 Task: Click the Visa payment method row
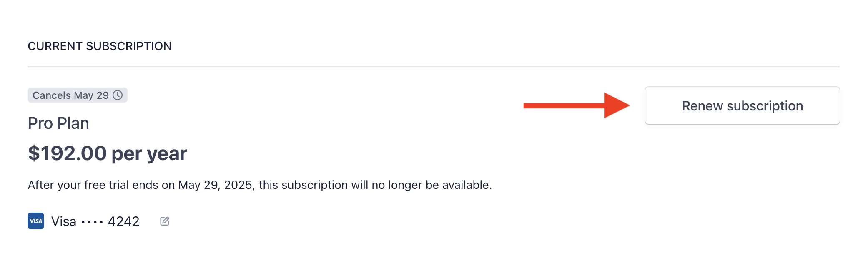(83, 221)
